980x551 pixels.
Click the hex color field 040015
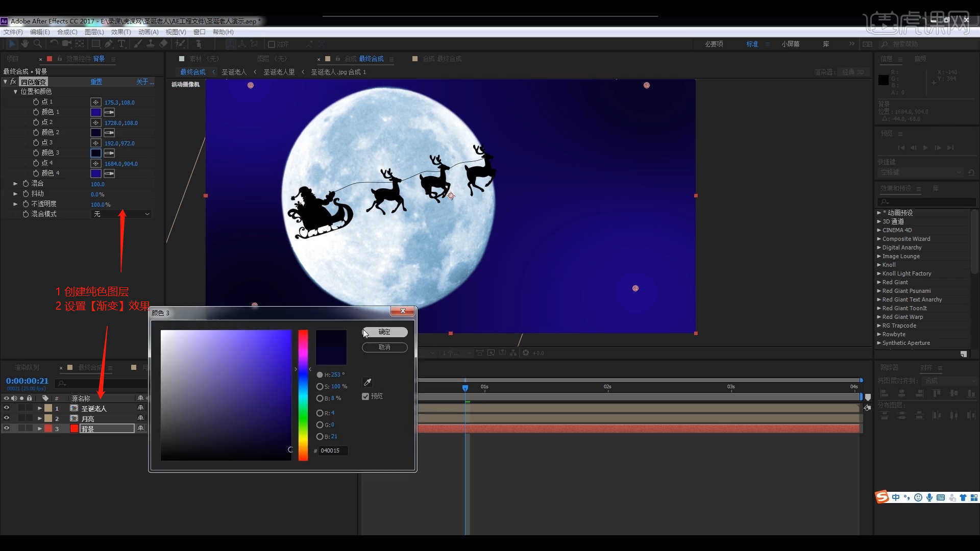click(x=333, y=450)
